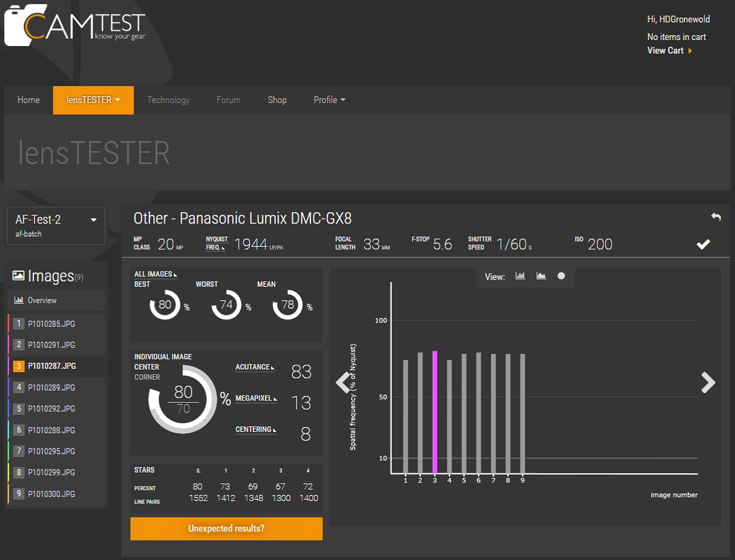
Task: Go to previous chart with left chevron
Action: (x=343, y=382)
